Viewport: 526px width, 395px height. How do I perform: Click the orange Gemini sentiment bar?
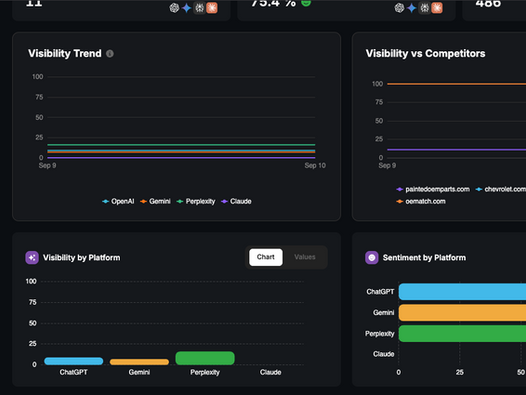(x=462, y=312)
